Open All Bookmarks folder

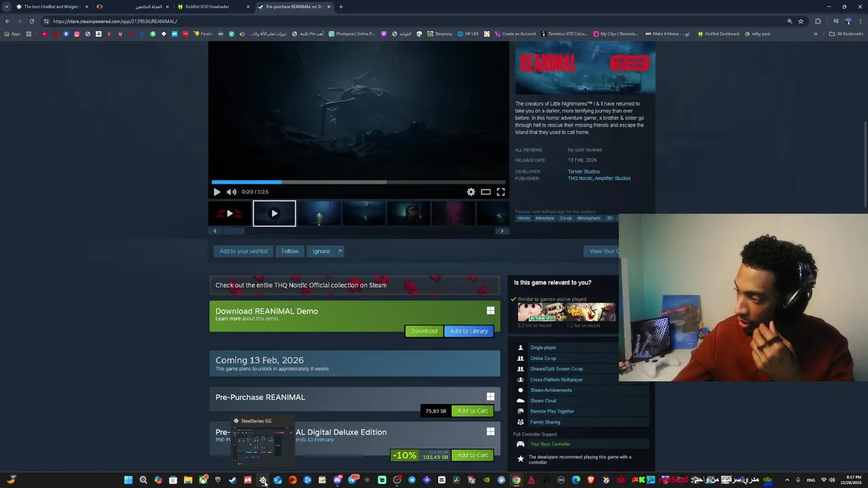(846, 33)
